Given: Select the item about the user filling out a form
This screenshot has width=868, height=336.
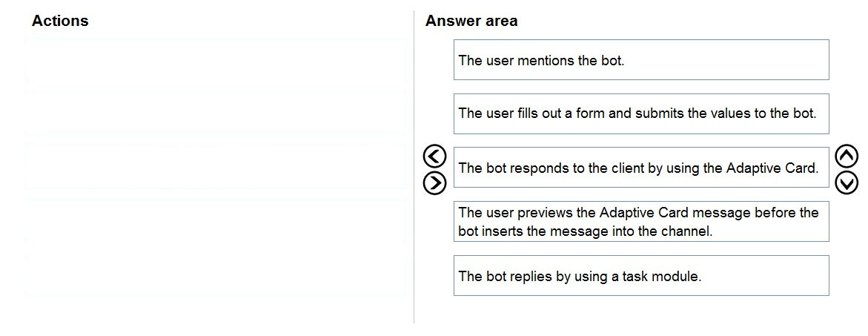Looking at the screenshot, I should tap(641, 113).
